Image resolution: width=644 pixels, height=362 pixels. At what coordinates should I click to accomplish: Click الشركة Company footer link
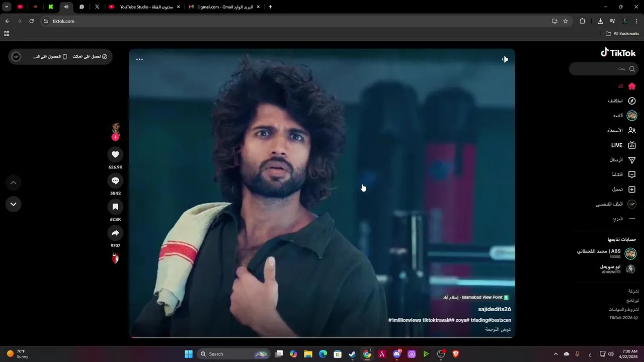tap(633, 291)
